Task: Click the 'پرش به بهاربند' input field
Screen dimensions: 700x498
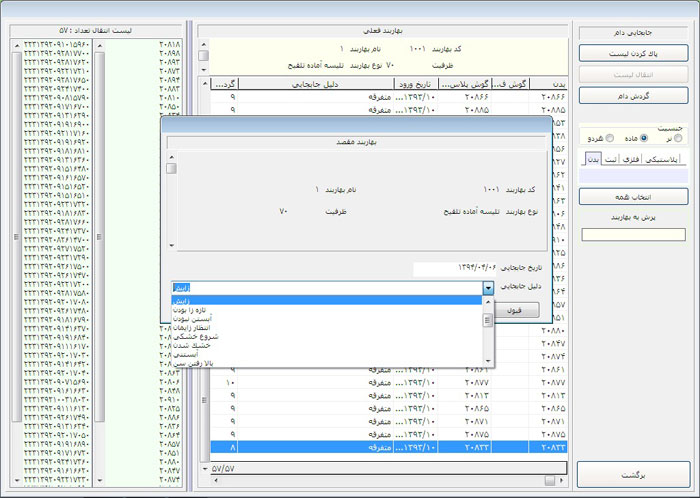Action: [x=633, y=235]
